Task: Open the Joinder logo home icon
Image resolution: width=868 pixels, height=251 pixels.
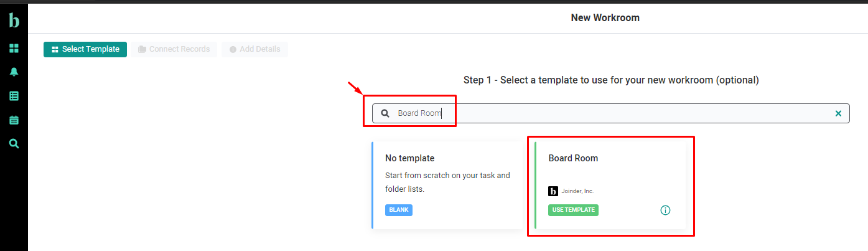Action: pos(14,21)
